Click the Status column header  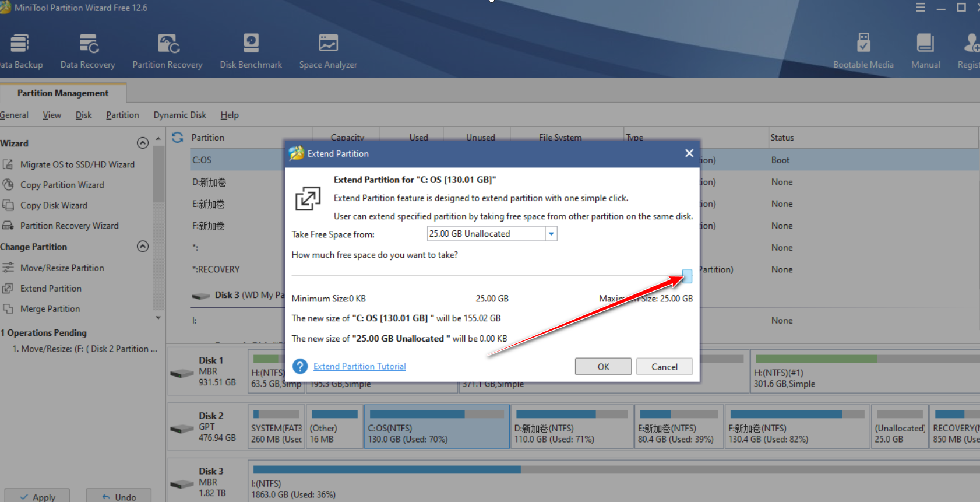tap(873, 137)
